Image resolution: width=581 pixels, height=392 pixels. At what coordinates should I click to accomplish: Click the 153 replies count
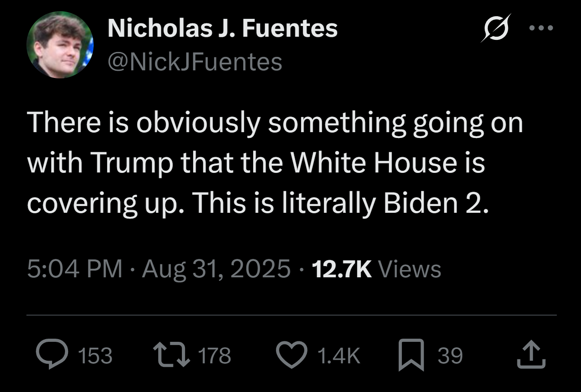pyautogui.click(x=95, y=356)
